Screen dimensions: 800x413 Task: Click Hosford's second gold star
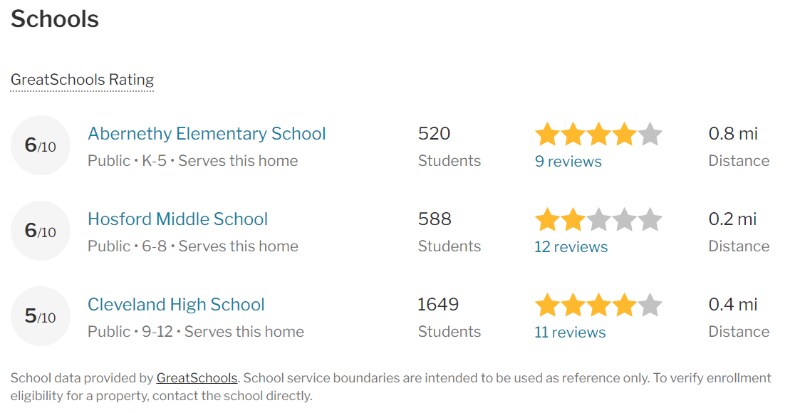(573, 220)
